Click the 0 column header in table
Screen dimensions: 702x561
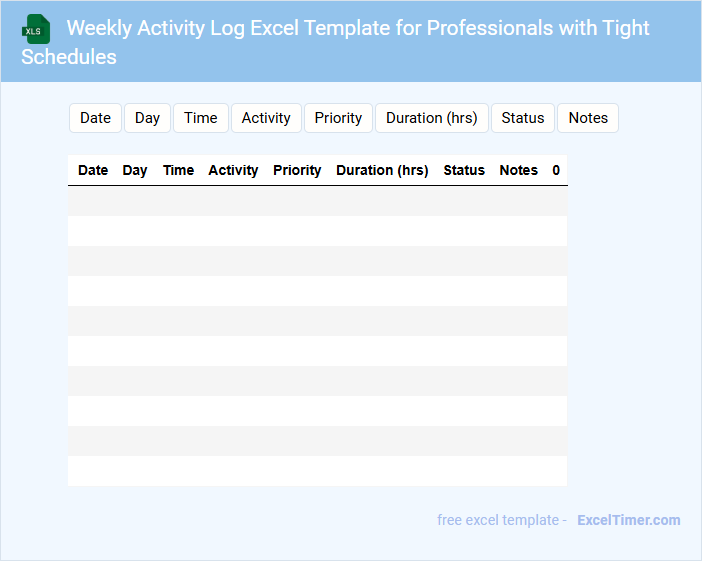(556, 170)
